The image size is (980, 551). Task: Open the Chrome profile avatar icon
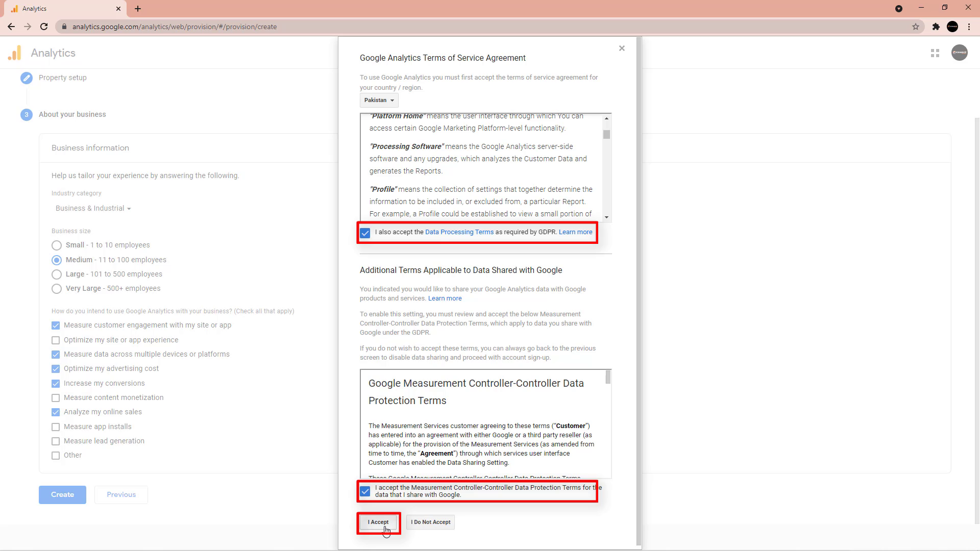pos(952,27)
